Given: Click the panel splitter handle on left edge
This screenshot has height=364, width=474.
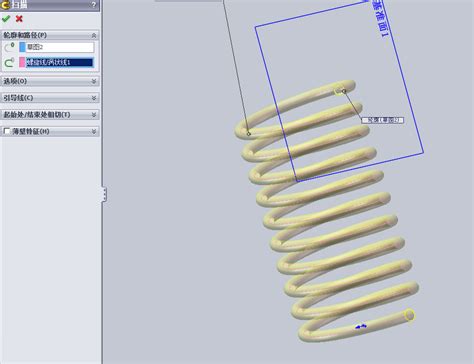Looking at the screenshot, I should (104, 194).
